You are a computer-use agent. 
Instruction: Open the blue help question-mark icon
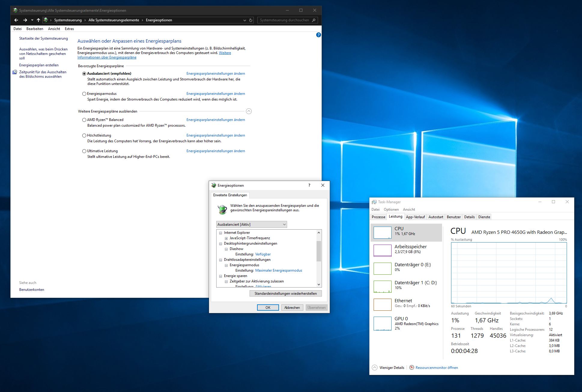point(319,35)
